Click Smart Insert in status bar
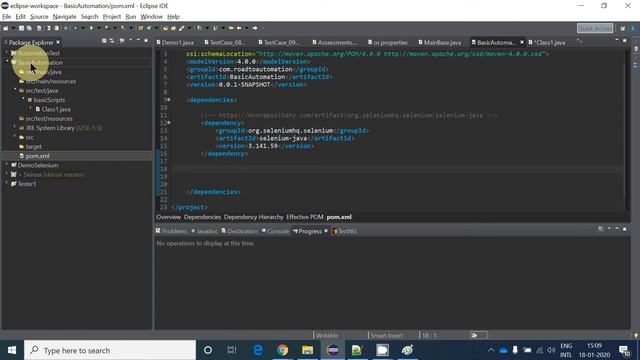 tap(386, 336)
